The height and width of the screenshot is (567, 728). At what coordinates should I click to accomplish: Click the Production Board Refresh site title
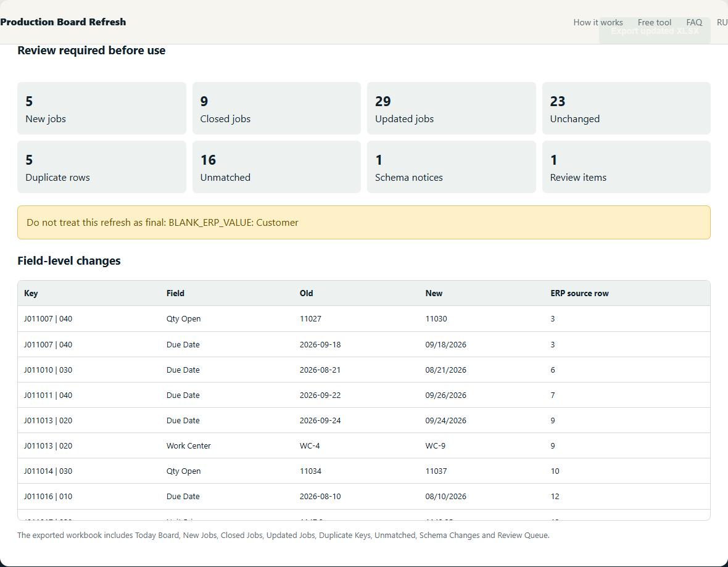click(63, 22)
